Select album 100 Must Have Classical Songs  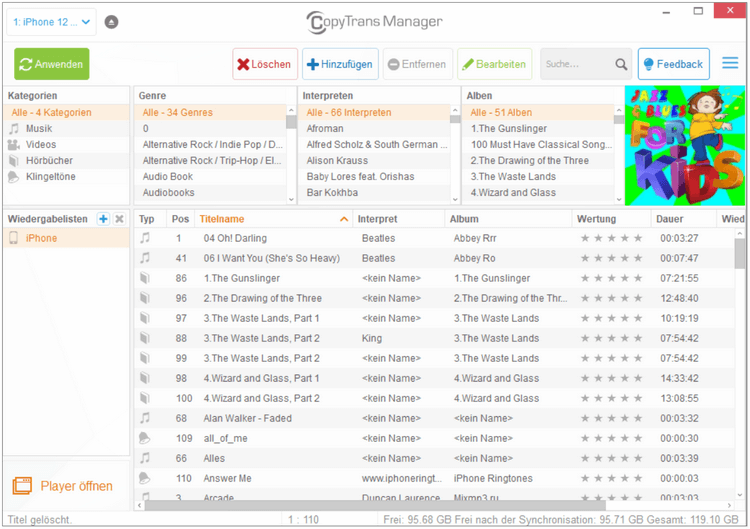click(x=539, y=144)
